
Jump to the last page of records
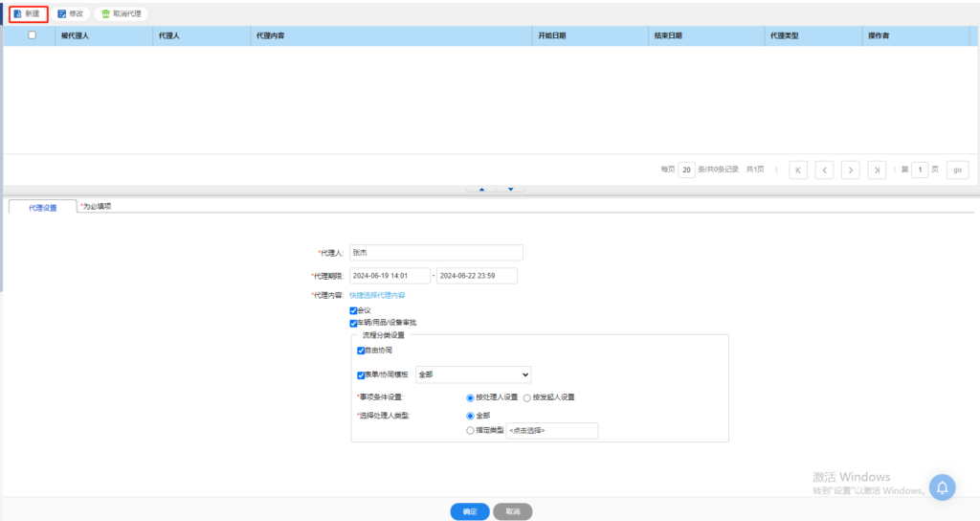877,170
